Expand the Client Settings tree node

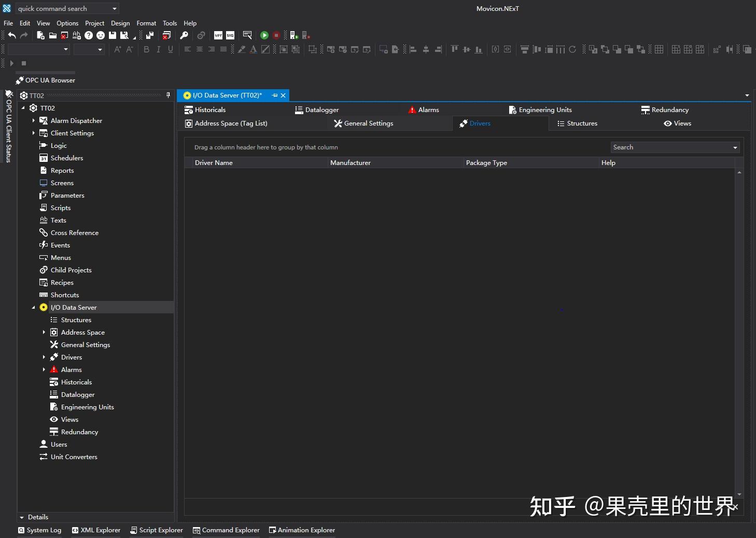34,133
